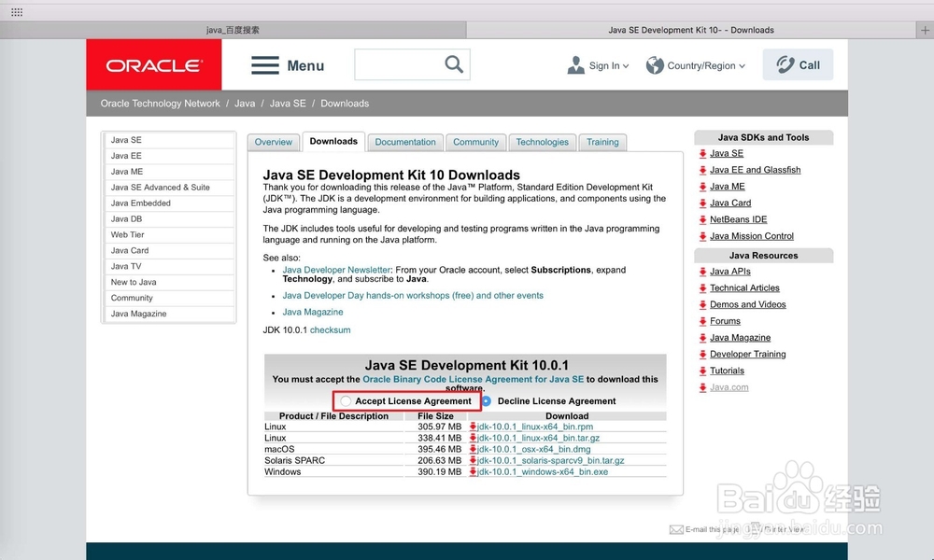Open the Java SE breadcrumb link

[x=288, y=104]
